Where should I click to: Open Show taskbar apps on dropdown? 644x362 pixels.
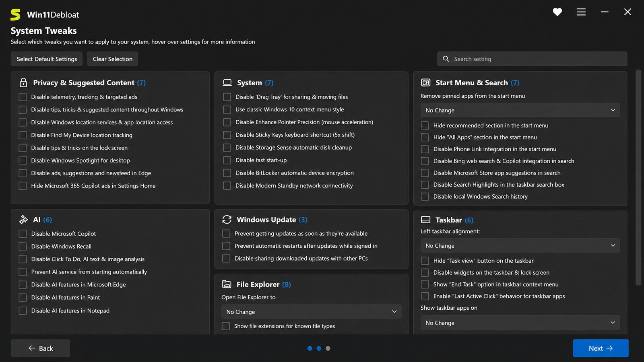[520, 323]
